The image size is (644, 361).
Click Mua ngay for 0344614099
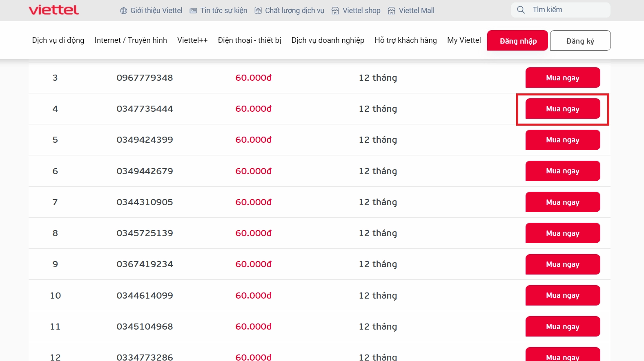pyautogui.click(x=563, y=295)
